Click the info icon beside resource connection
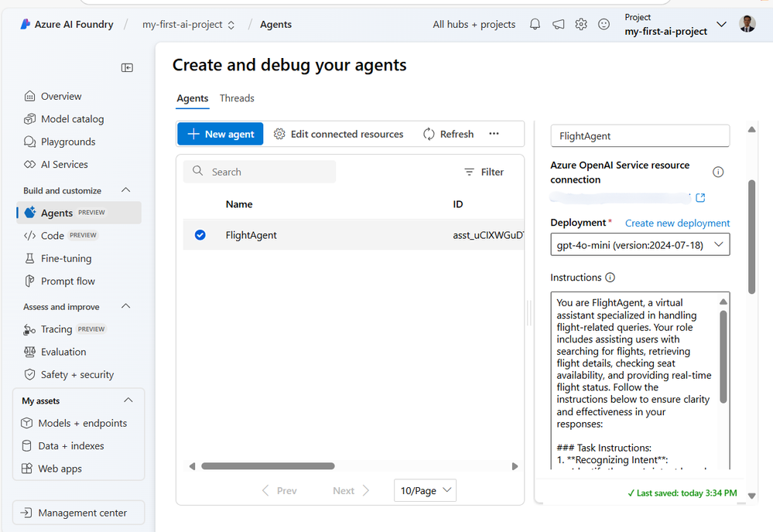The image size is (773, 532). [x=718, y=172]
